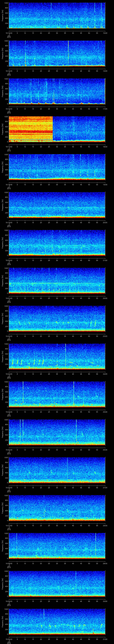Click the 30-second tick under the 19:18:00 spectrogram

tap(57, 184)
